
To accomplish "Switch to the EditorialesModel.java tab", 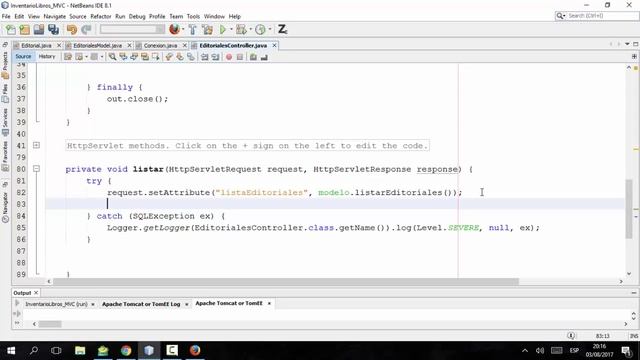I will tap(97, 45).
